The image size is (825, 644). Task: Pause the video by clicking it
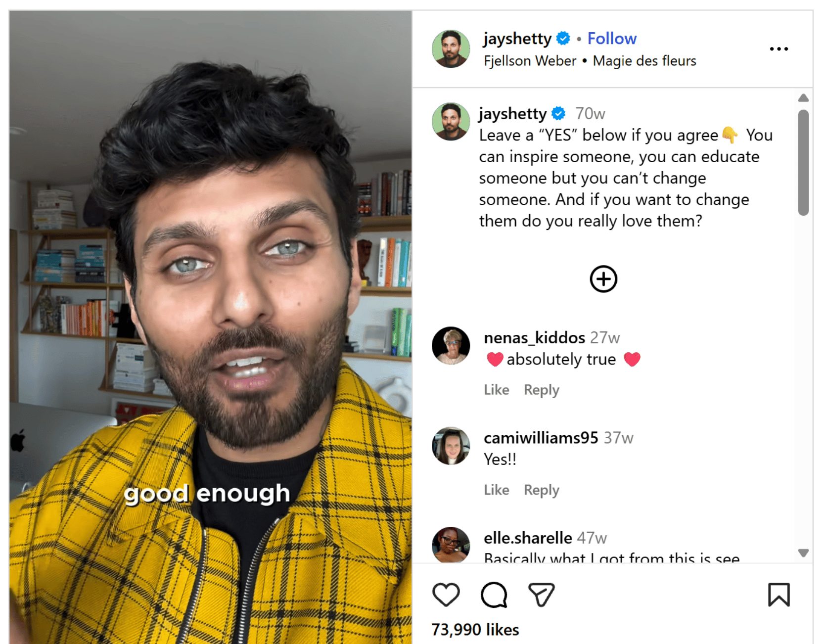point(210,327)
